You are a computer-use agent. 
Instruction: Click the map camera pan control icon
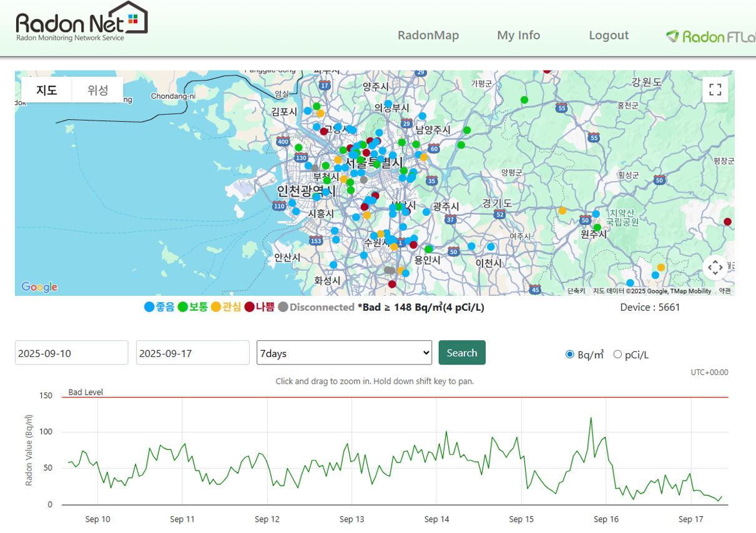[x=715, y=268]
